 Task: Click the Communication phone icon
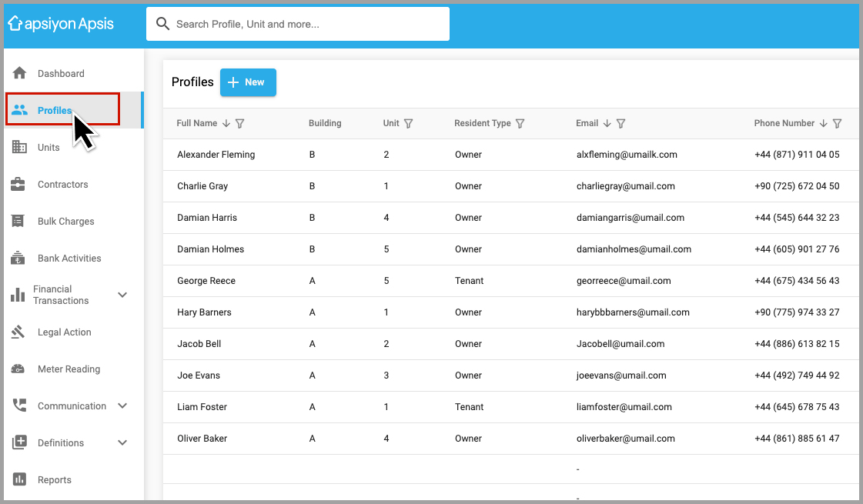19,406
